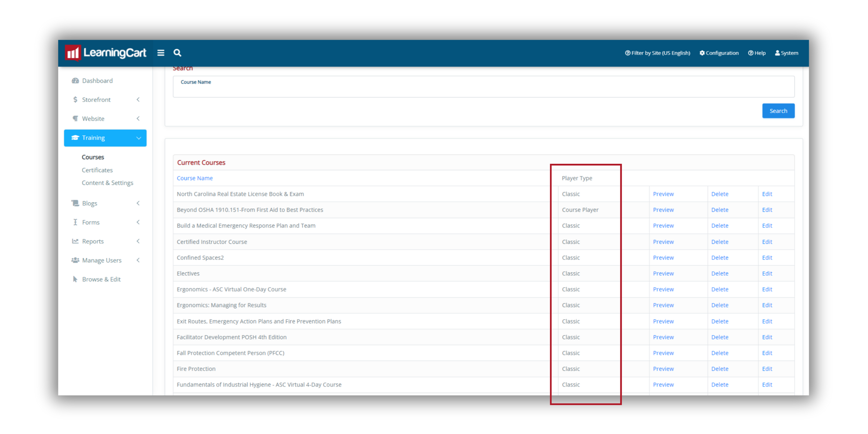
Task: Delete Fall Protection Competent Person (PFCC)
Action: tap(720, 353)
